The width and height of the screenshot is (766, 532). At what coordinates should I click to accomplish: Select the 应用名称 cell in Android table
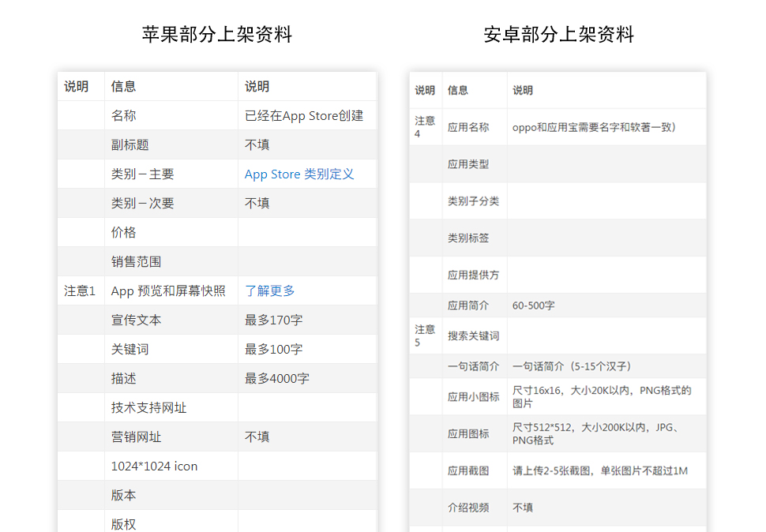(468, 127)
